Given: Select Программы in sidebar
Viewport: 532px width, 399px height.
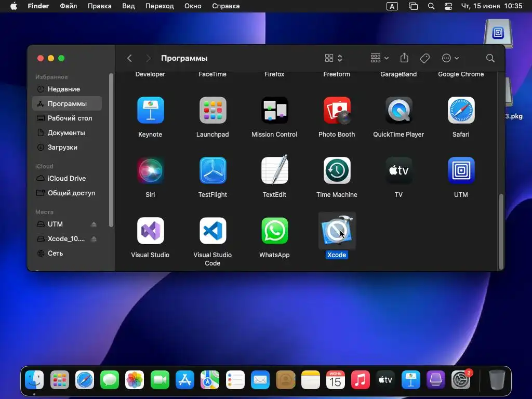Looking at the screenshot, I should coord(67,103).
